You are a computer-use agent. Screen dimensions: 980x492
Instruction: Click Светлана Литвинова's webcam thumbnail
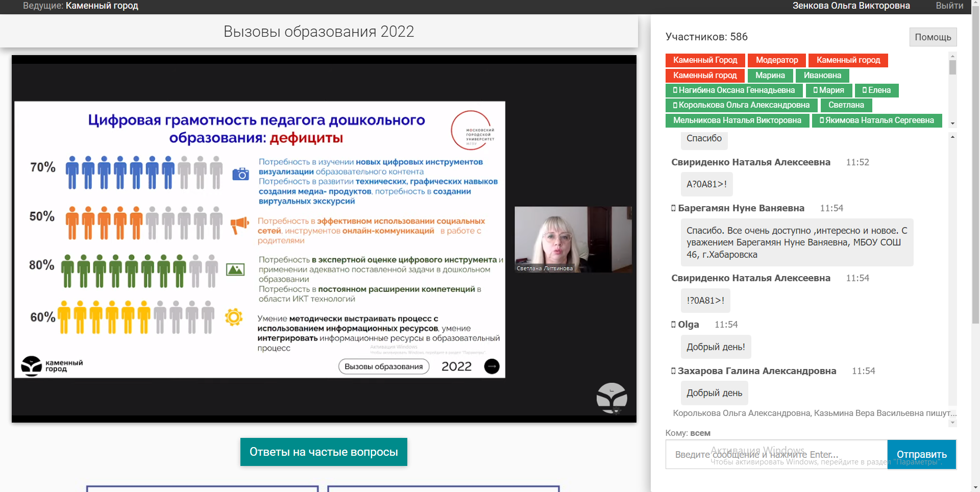573,239
